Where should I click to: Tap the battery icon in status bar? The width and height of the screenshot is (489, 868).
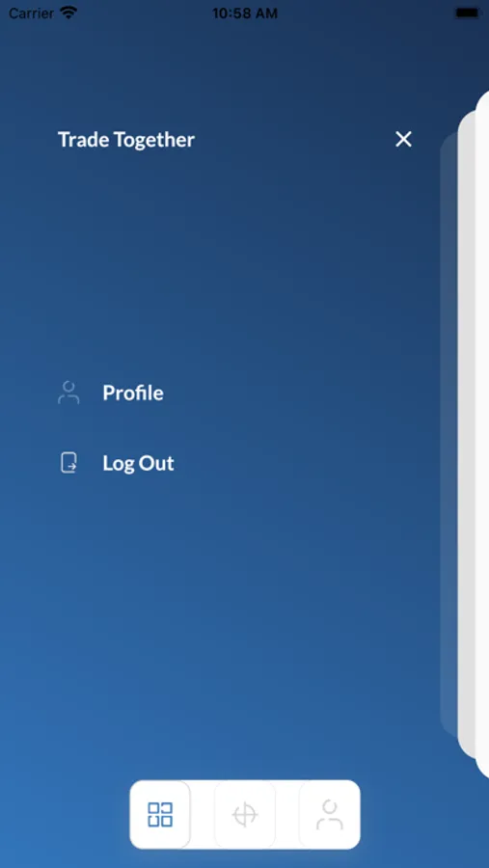point(468,13)
